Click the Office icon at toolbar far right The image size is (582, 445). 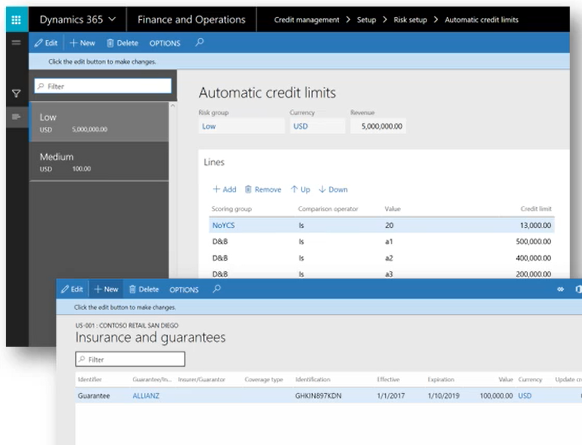click(578, 289)
